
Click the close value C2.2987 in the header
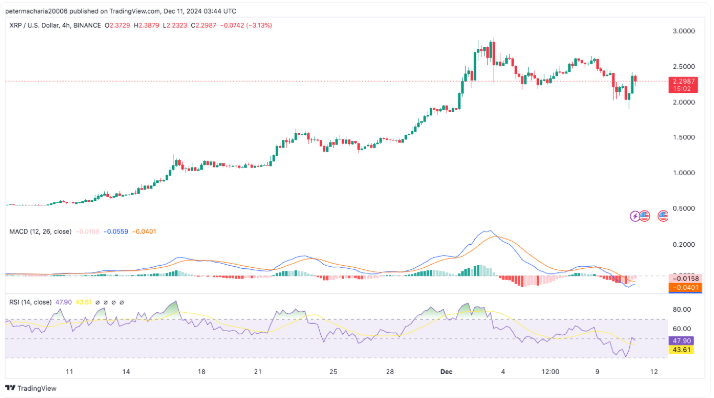coord(204,26)
